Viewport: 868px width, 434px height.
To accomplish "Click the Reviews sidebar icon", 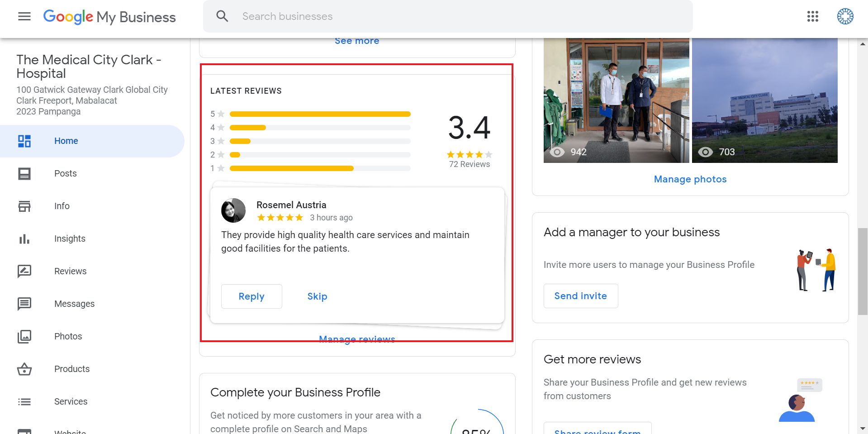I will click(24, 272).
